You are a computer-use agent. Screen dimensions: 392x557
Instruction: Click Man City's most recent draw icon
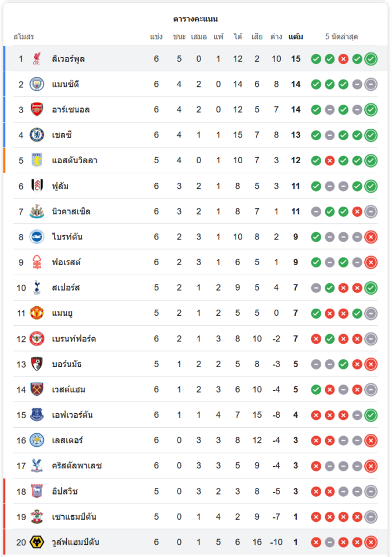[x=371, y=85]
